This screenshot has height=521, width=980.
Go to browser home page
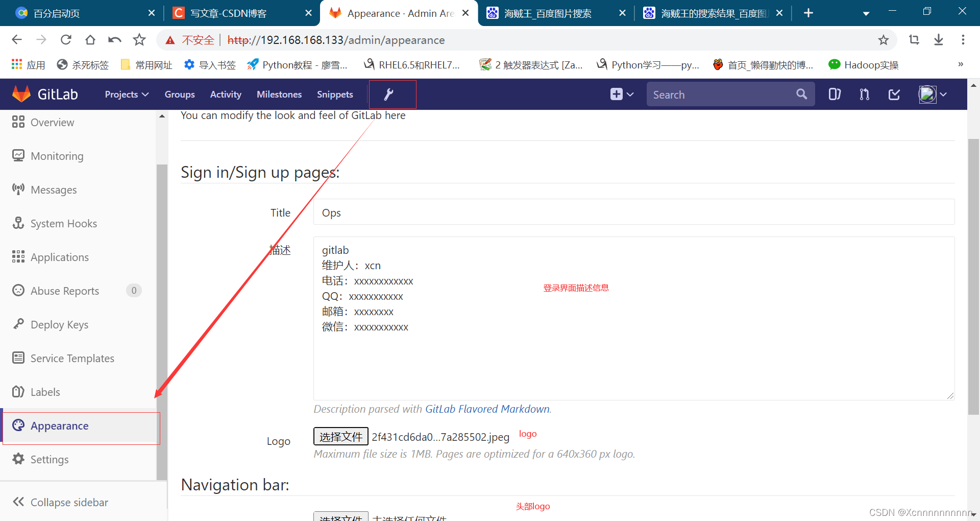pyautogui.click(x=90, y=40)
